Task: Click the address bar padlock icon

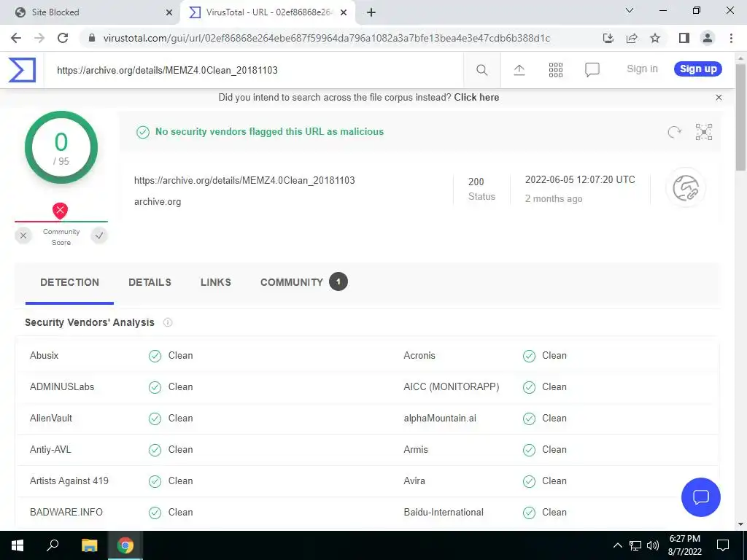Action: pos(92,38)
